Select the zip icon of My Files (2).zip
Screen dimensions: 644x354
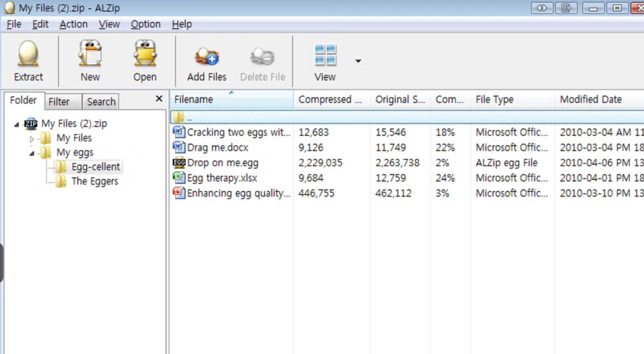[x=31, y=124]
